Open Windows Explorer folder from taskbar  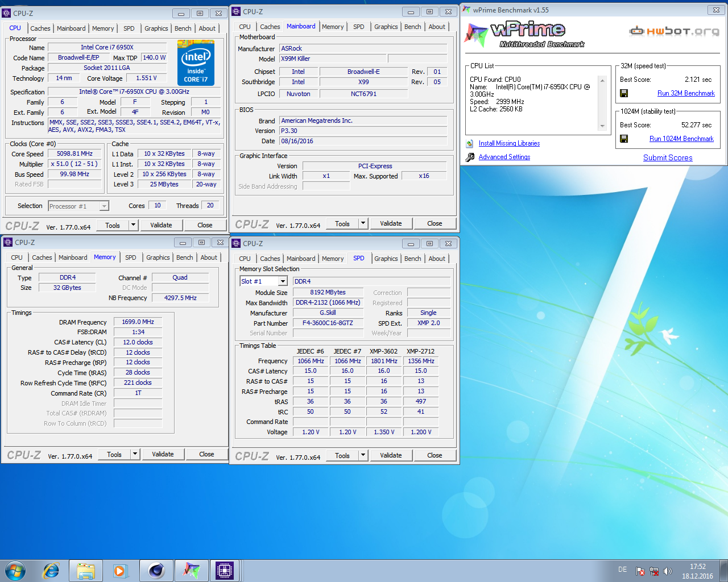(86, 571)
